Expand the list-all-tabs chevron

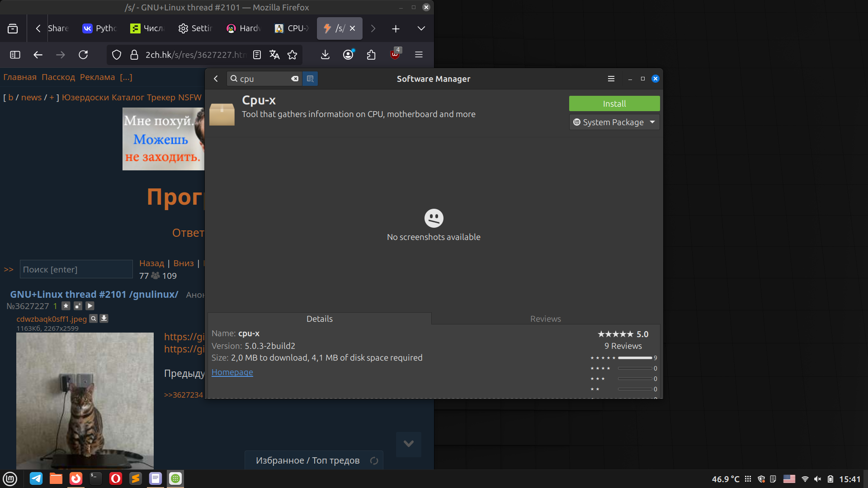click(421, 28)
